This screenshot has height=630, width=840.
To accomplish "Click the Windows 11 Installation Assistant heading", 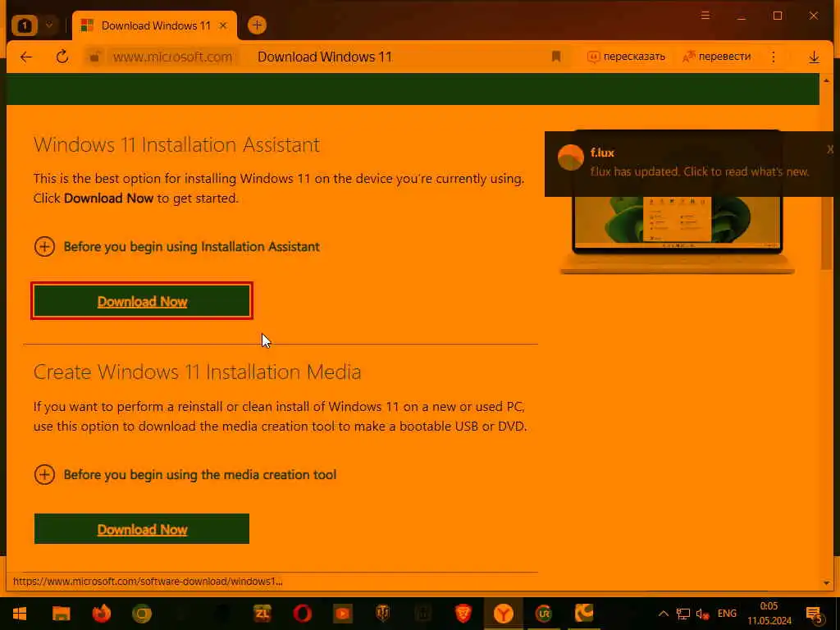I will pyautogui.click(x=176, y=144).
